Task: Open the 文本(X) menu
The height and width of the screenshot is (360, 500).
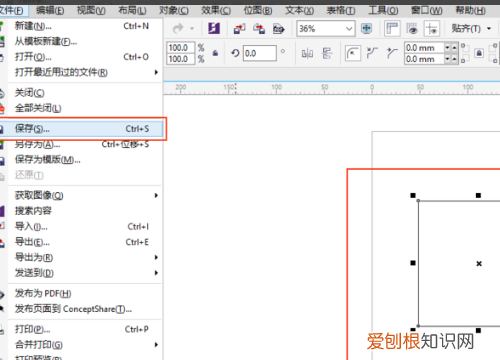Action: pyautogui.click(x=299, y=11)
